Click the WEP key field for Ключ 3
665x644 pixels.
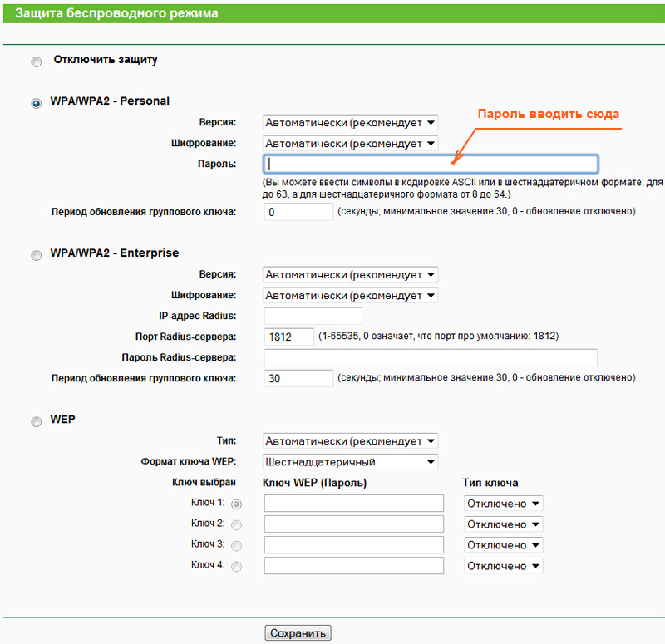pyautogui.click(x=354, y=545)
